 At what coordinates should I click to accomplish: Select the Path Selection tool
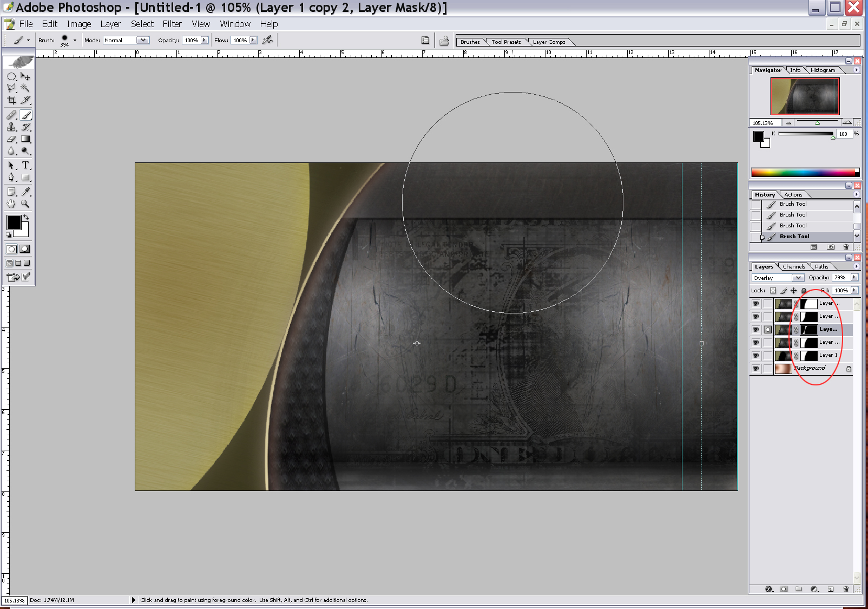click(11, 165)
